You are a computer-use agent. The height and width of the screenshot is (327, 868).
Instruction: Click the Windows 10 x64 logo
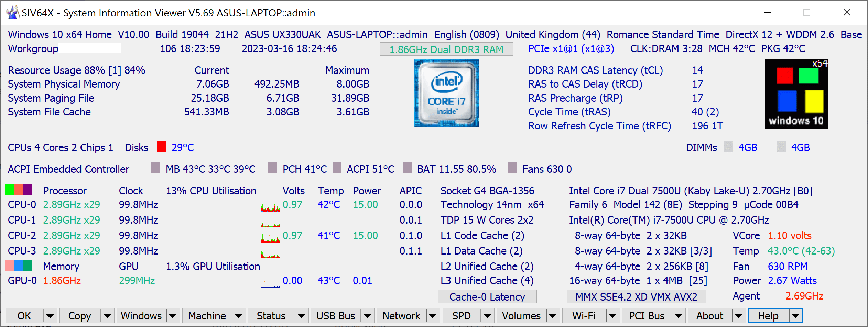tap(796, 94)
